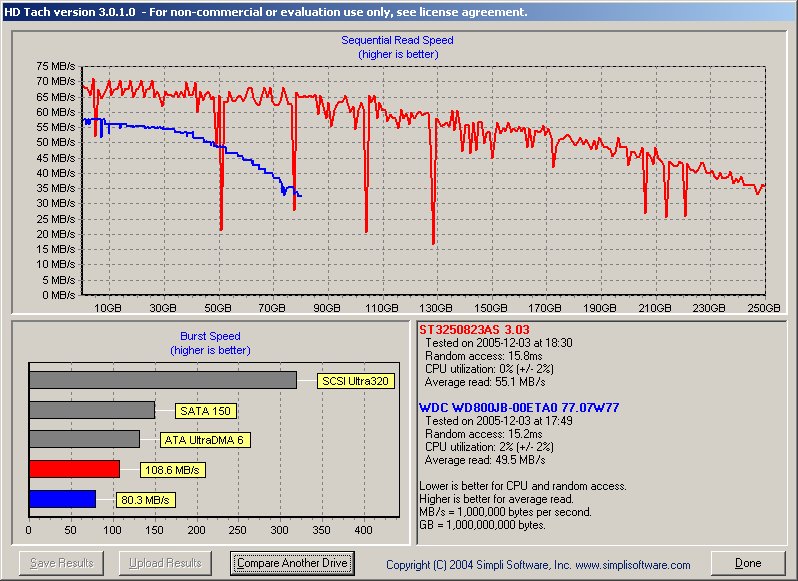This screenshot has width=798, height=581.
Task: Click 'MB/s = 1,000,000 bytes per second.' note
Action: [505, 512]
